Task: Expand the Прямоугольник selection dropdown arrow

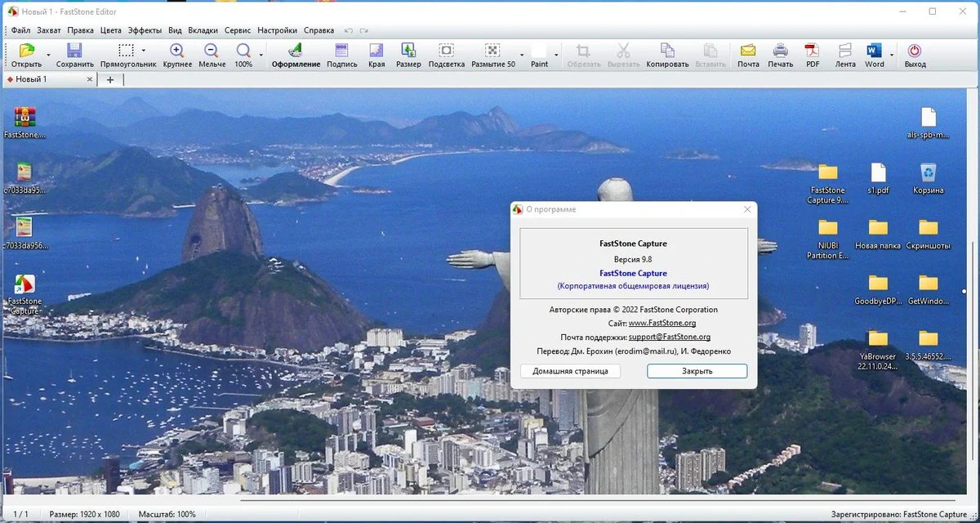Action: [x=144, y=51]
